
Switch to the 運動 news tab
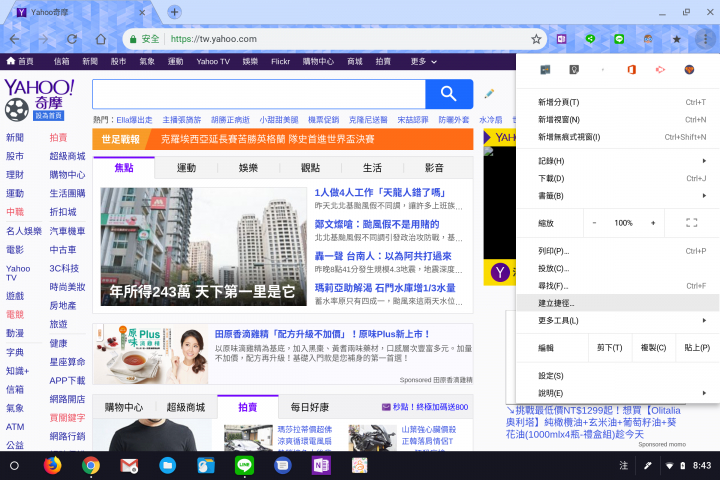(x=186, y=168)
